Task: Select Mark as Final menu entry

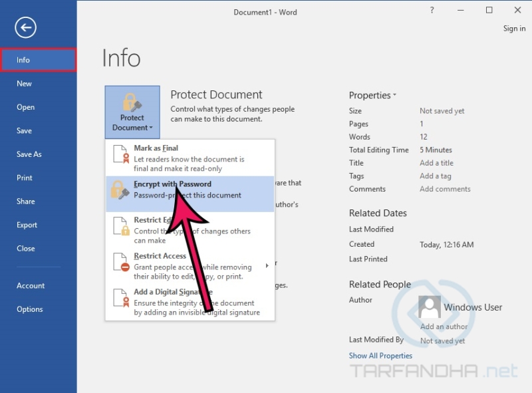Action: [x=190, y=158]
